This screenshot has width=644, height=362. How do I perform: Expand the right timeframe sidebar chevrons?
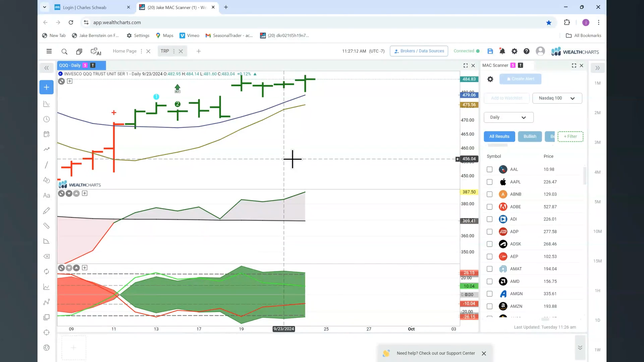597,68
